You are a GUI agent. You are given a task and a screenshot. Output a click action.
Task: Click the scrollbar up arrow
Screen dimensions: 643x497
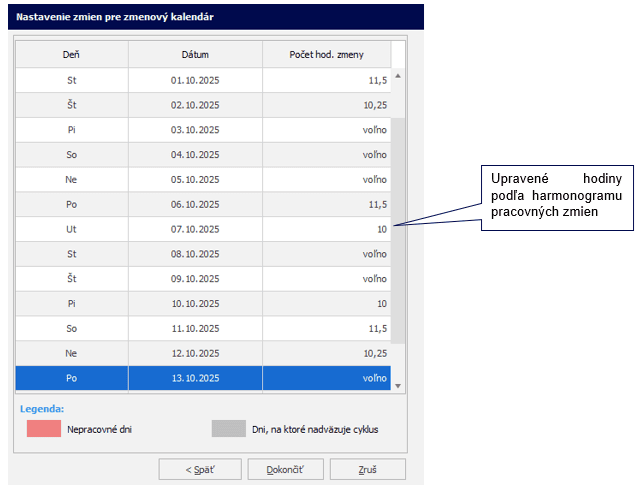click(397, 76)
